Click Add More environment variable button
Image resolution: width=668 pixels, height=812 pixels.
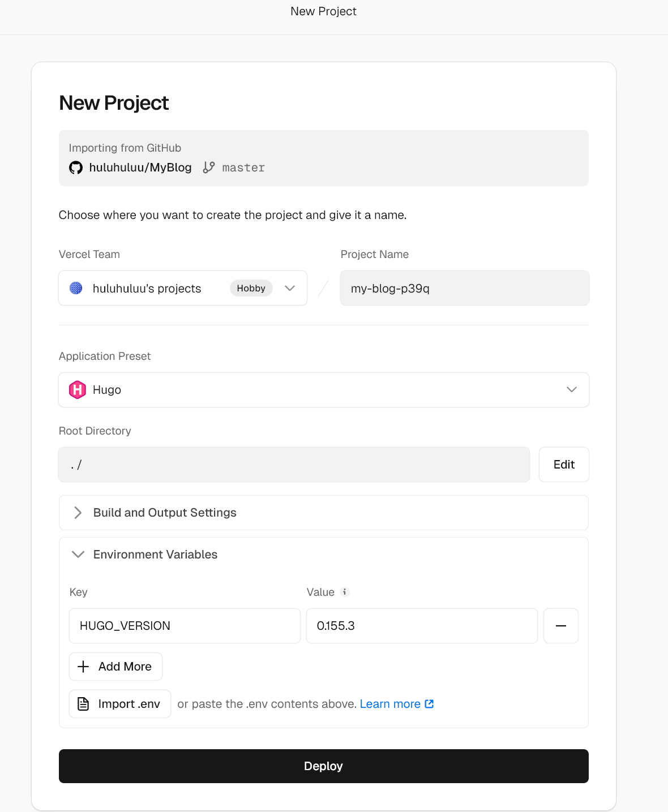click(115, 667)
